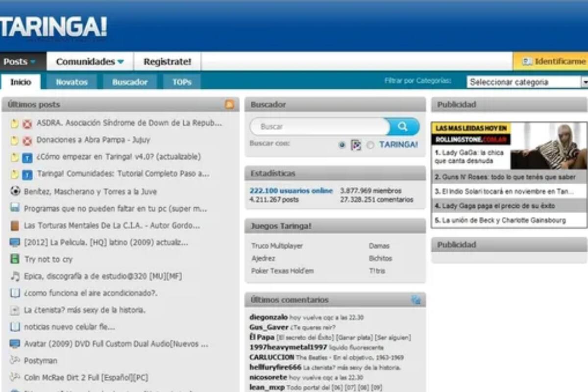The image size is (588, 392).
Task: Click the refresh icon in Últimos comentarios header
Action: pos(416,300)
